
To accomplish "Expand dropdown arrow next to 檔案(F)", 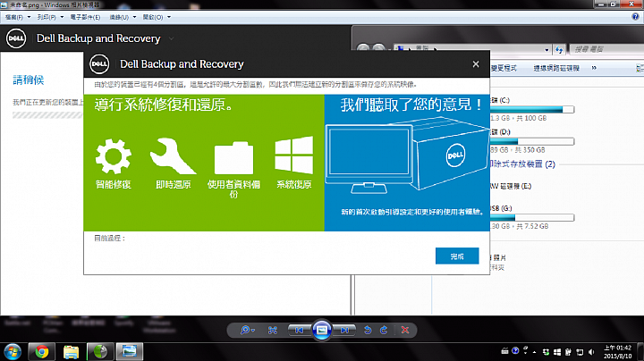I will click(x=29, y=17).
